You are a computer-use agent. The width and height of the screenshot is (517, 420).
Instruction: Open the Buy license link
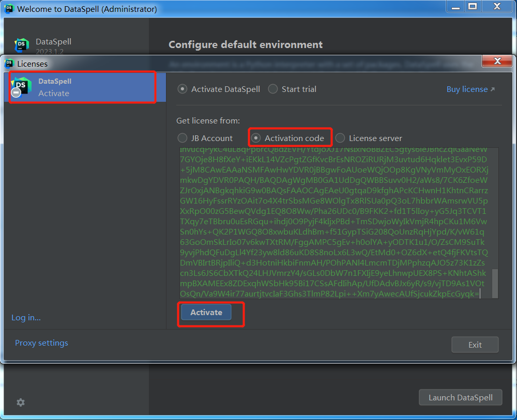point(470,89)
